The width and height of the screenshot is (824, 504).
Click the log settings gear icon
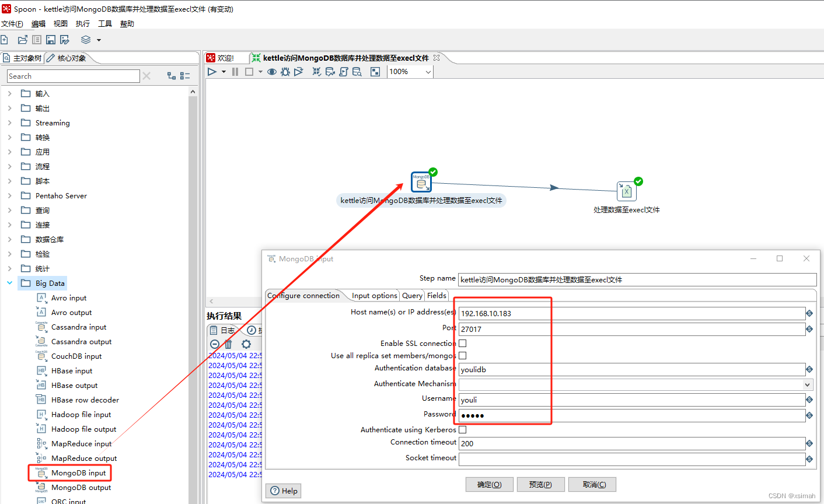click(246, 344)
